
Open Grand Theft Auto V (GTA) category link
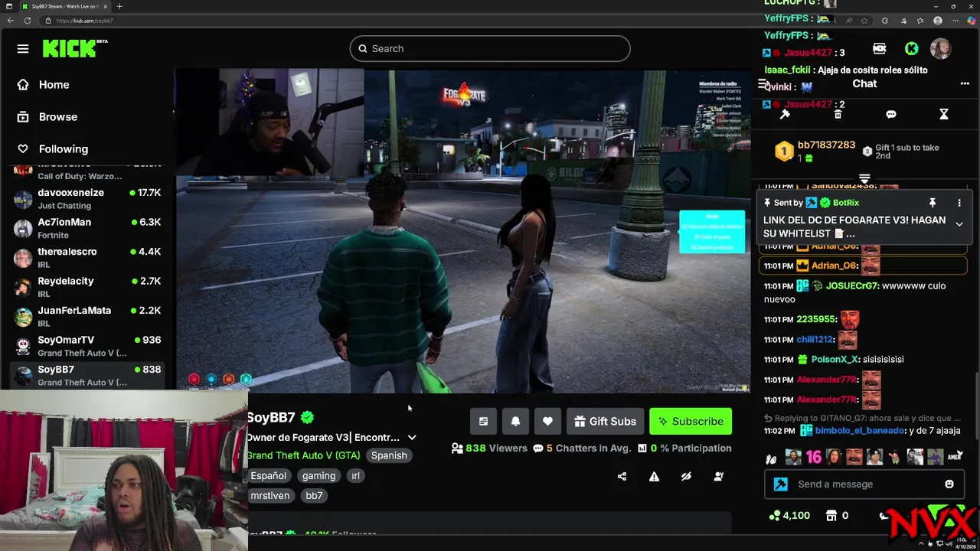(303, 455)
